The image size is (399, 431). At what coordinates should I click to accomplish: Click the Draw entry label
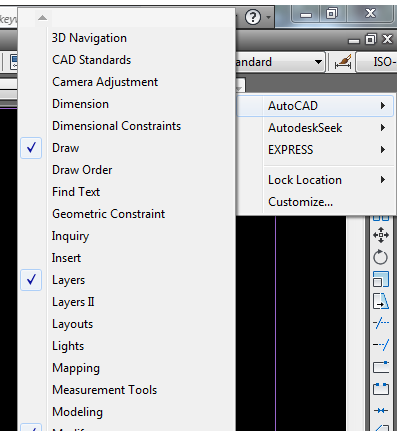[66, 148]
